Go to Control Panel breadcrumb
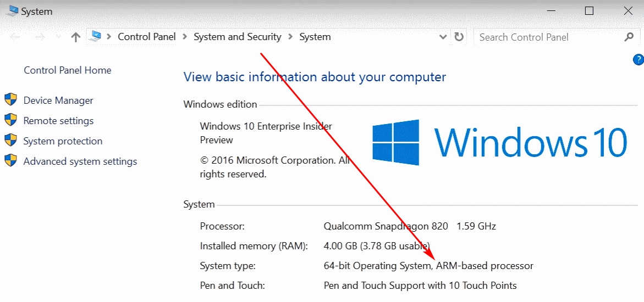644x302 pixels. click(x=147, y=37)
